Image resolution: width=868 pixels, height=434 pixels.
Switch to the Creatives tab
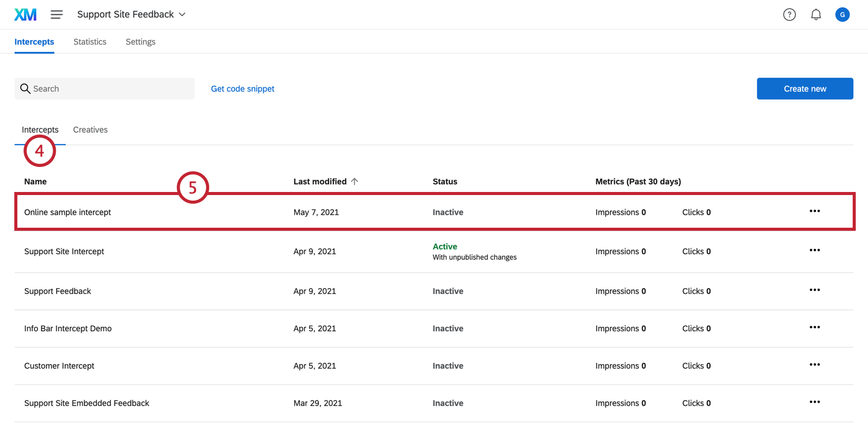pyautogui.click(x=90, y=130)
